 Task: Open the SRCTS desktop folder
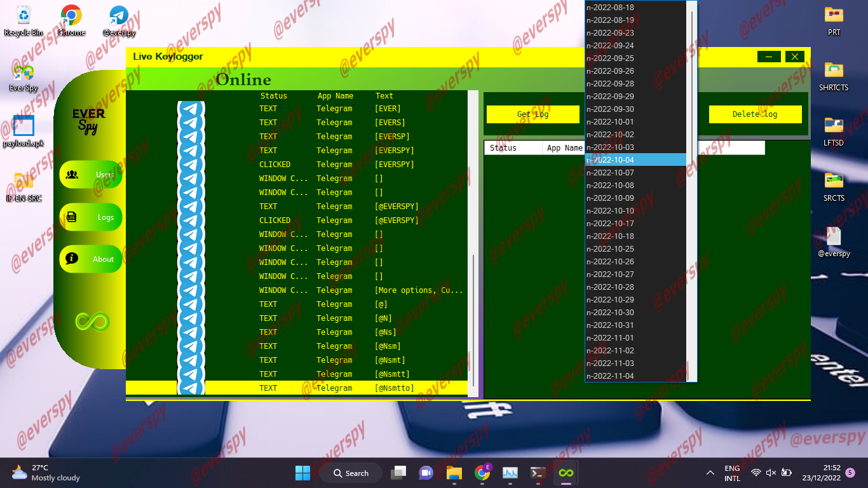click(834, 186)
